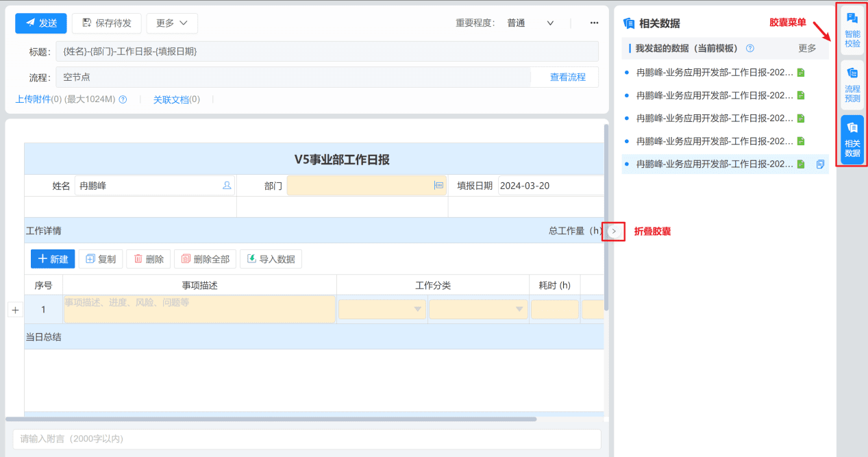Click the 查看流程 link
Screen dimensions: 868x457
[x=568, y=77]
